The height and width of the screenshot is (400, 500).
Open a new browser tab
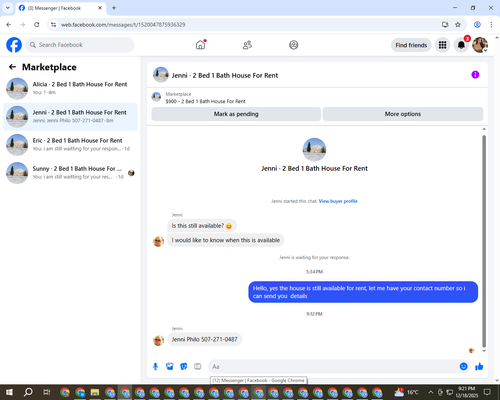coord(114,8)
